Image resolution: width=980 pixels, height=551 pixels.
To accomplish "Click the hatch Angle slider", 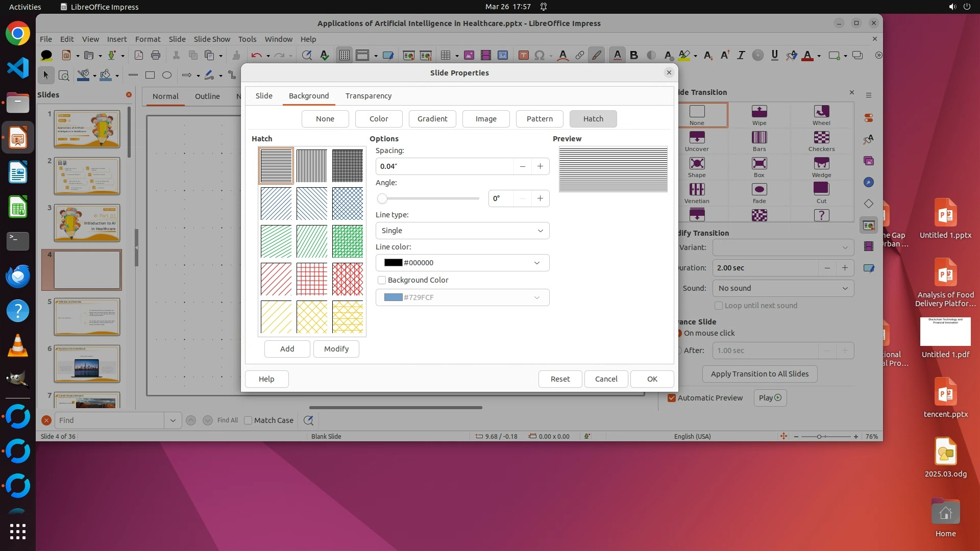I will click(x=429, y=198).
